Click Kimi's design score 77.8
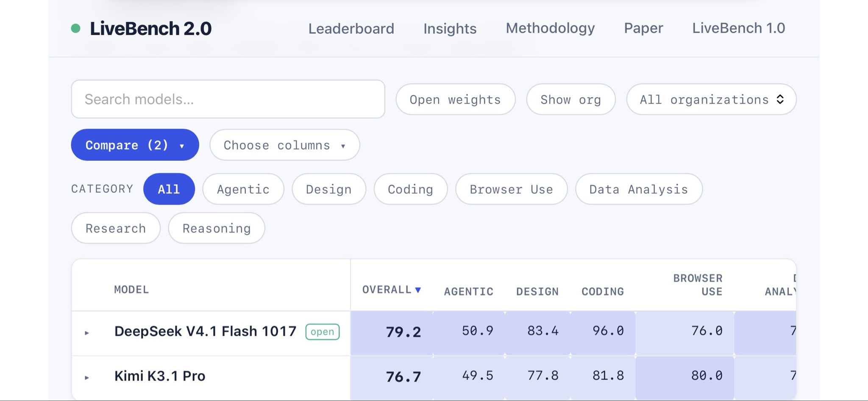 (x=543, y=376)
